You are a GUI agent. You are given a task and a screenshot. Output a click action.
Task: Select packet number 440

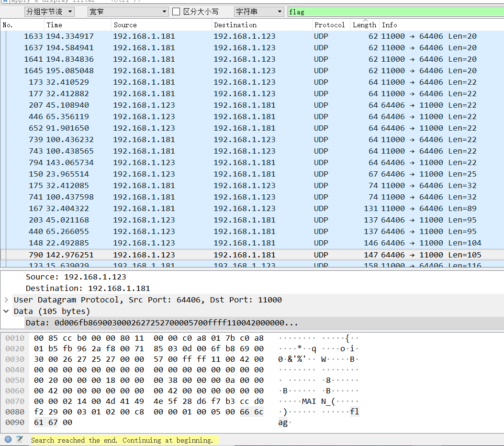[252, 232]
